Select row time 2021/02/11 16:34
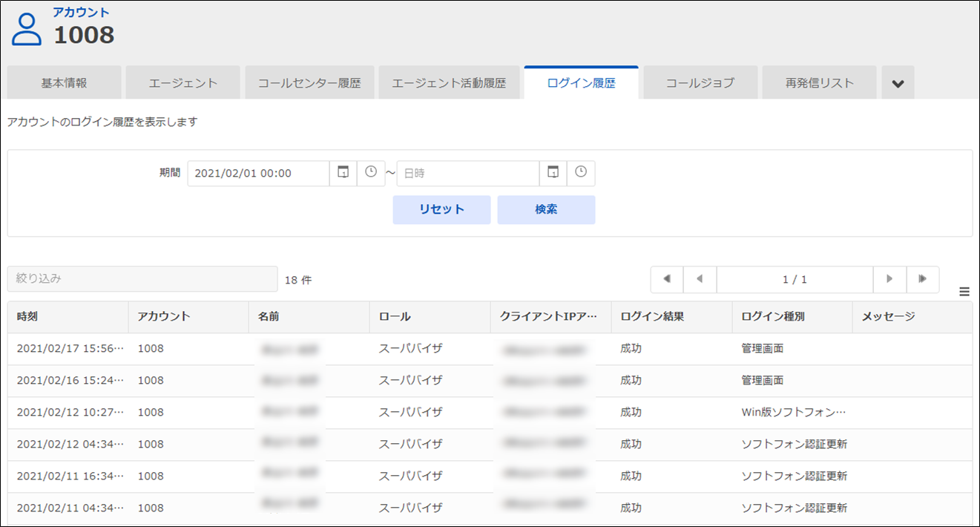The width and height of the screenshot is (980, 527). click(x=70, y=476)
